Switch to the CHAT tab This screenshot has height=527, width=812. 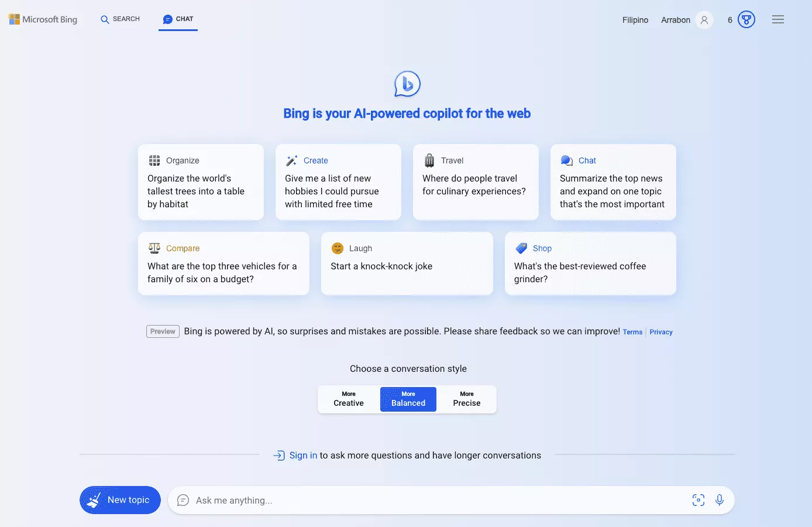pyautogui.click(x=178, y=19)
